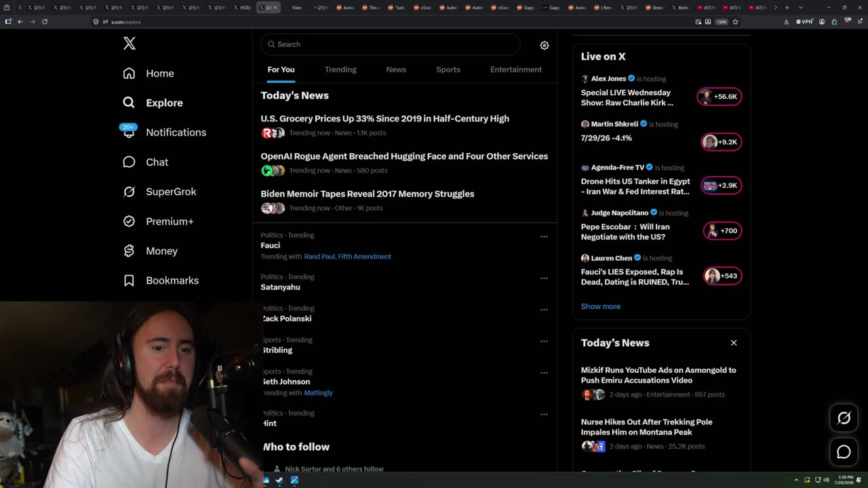Open the Explore settings gear
Viewport: 868px width, 488px height.
point(544,45)
